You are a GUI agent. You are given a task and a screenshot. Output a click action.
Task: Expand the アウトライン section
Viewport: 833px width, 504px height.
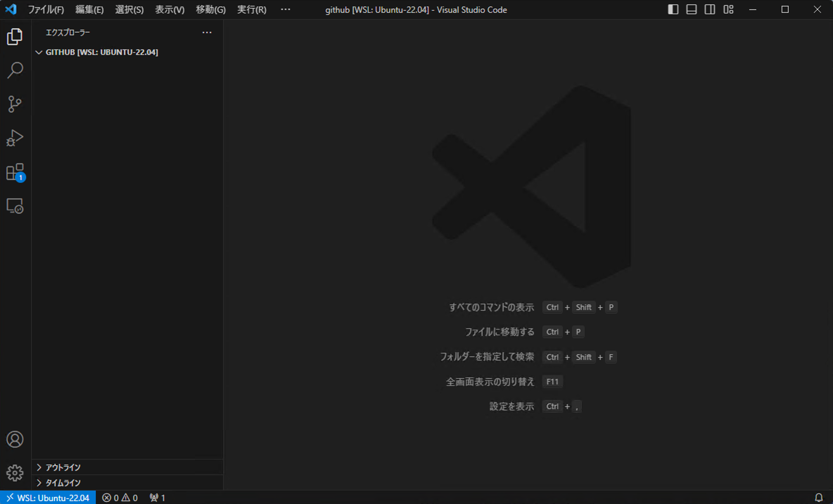tap(127, 467)
